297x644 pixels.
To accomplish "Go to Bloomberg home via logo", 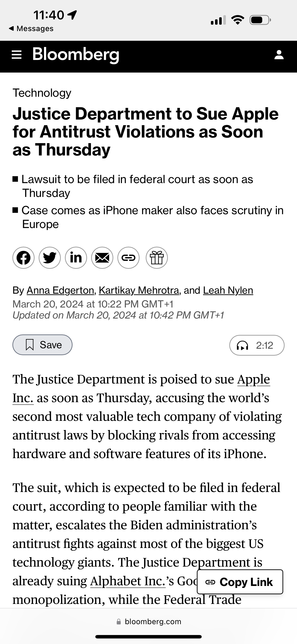I will click(x=76, y=55).
